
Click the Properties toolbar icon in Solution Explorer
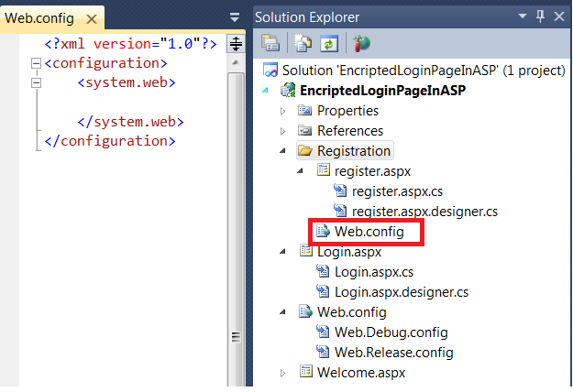click(x=270, y=43)
